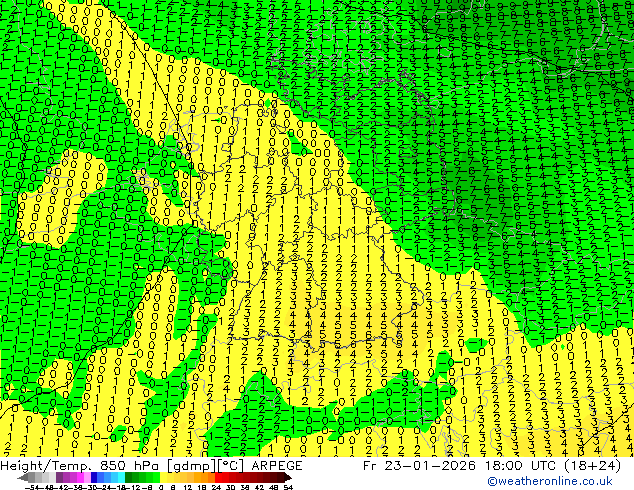Viewport: 634px width, 490px height.
Task: Click the bright red legend swatch above 24
Action: [x=218, y=477]
